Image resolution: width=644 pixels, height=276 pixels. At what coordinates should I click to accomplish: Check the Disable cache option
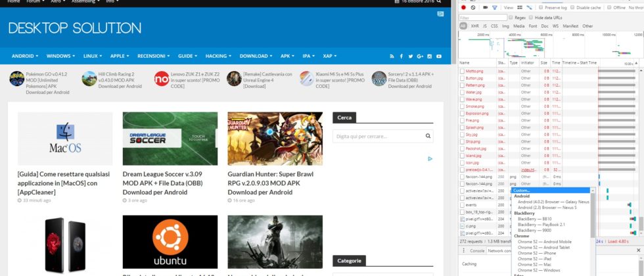(x=572, y=7)
